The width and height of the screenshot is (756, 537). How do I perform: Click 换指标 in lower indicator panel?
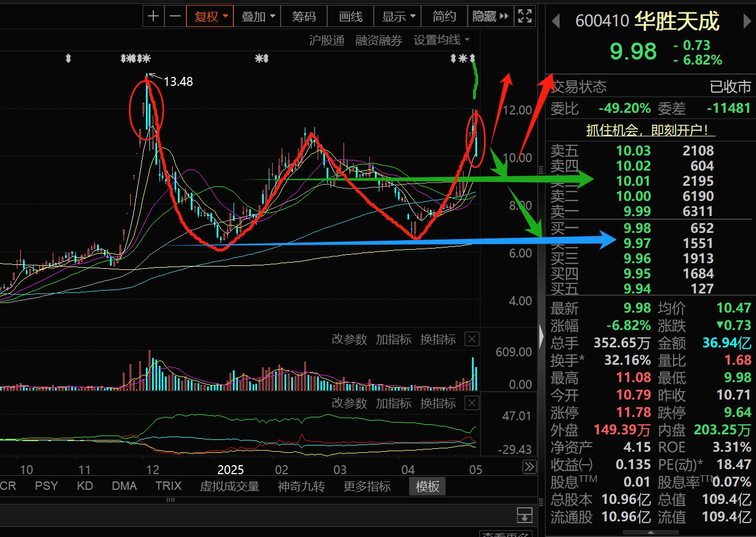pyautogui.click(x=438, y=403)
